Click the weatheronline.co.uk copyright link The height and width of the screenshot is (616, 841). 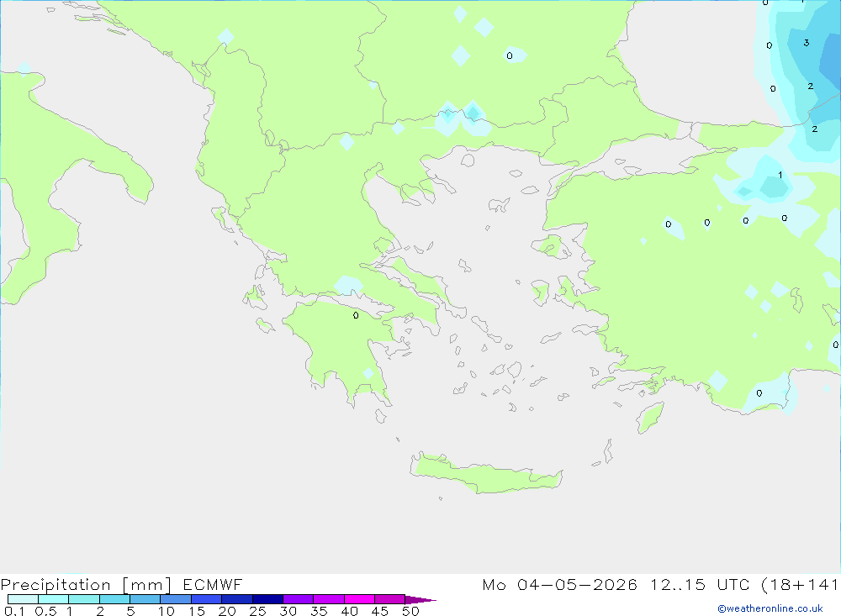770,608
